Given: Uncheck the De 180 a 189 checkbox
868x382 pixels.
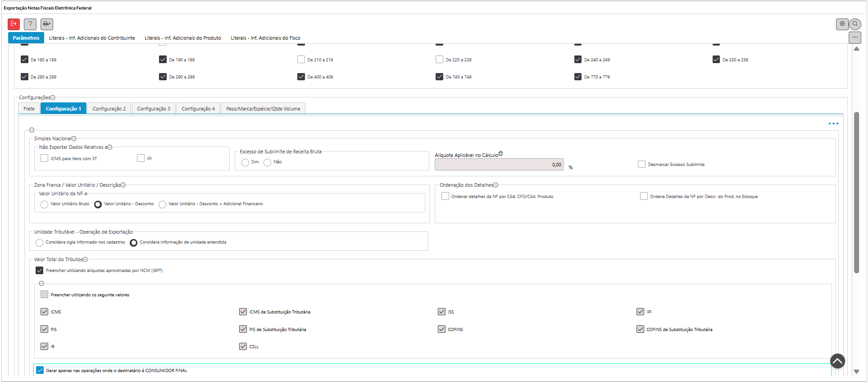Looking at the screenshot, I should click(25, 60).
